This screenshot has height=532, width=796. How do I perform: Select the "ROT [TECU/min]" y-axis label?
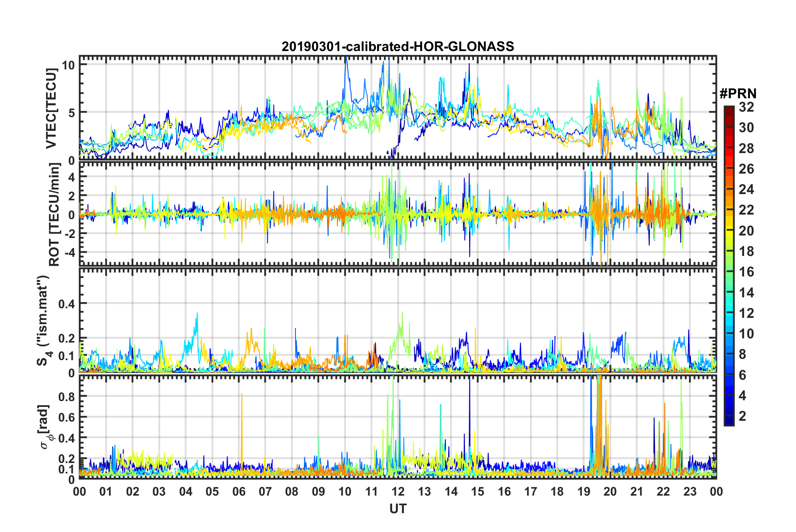coord(54,214)
